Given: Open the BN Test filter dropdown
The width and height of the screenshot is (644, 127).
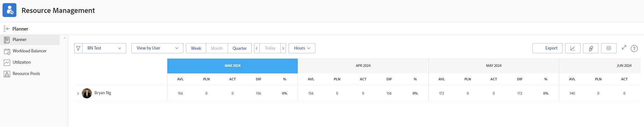Looking at the screenshot, I should click(x=104, y=48).
